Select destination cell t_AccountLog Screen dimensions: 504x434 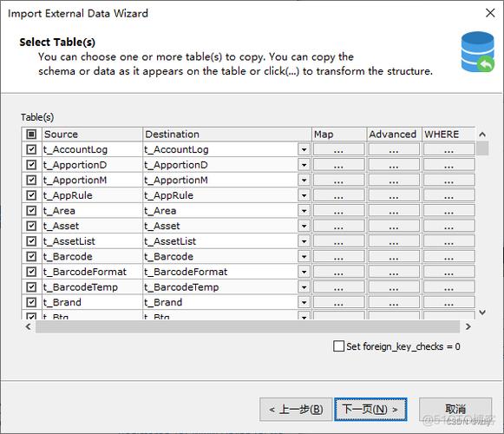coord(220,149)
